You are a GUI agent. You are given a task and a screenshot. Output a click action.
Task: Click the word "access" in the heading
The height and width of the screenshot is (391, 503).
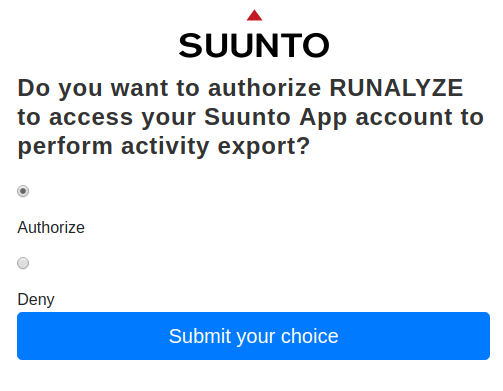(x=91, y=118)
